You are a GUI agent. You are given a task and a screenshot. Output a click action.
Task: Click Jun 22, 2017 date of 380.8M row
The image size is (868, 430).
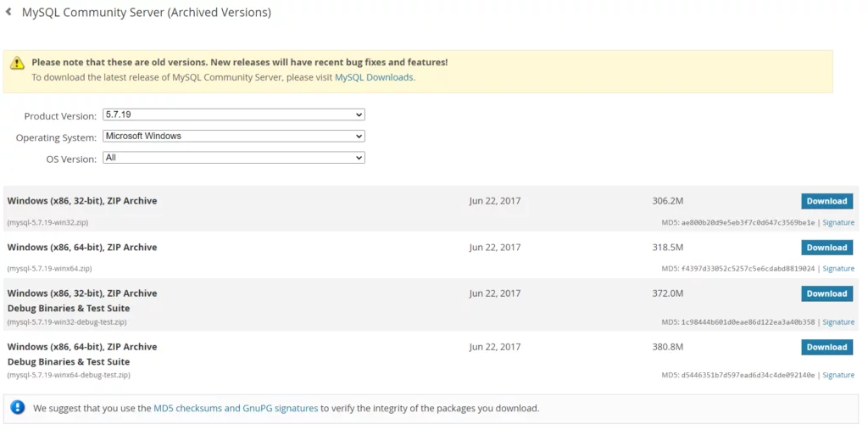(495, 347)
